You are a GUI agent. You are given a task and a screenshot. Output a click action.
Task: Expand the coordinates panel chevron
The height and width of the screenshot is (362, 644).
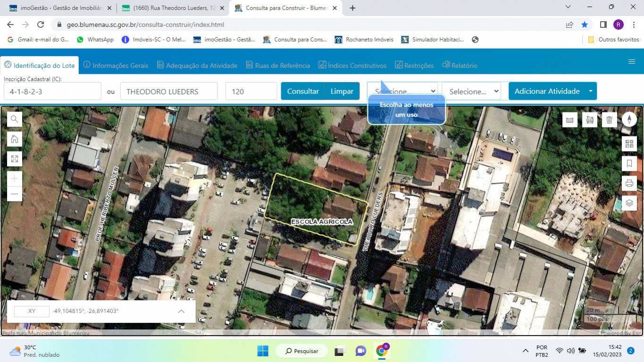[181, 311]
